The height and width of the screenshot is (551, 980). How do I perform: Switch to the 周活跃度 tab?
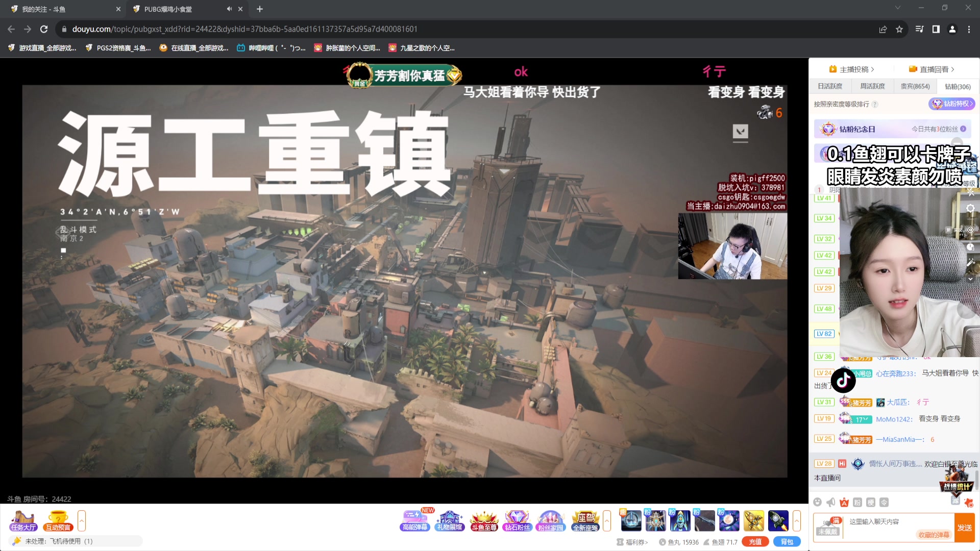(873, 86)
